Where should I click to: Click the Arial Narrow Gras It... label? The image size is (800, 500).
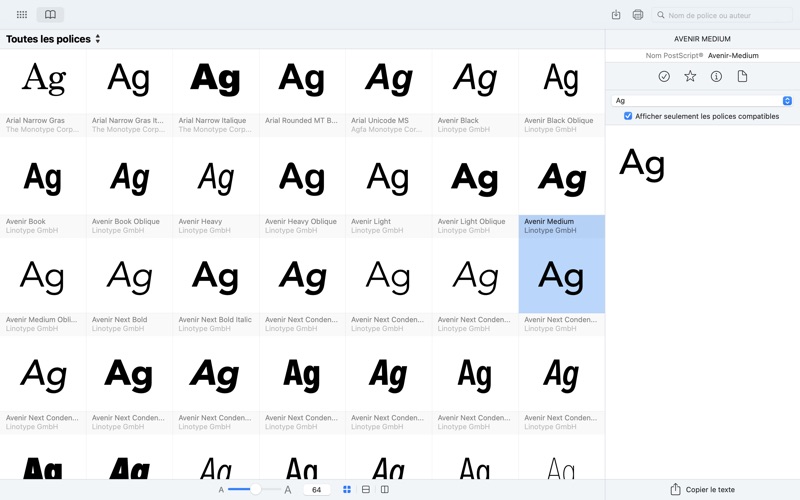coord(128,120)
